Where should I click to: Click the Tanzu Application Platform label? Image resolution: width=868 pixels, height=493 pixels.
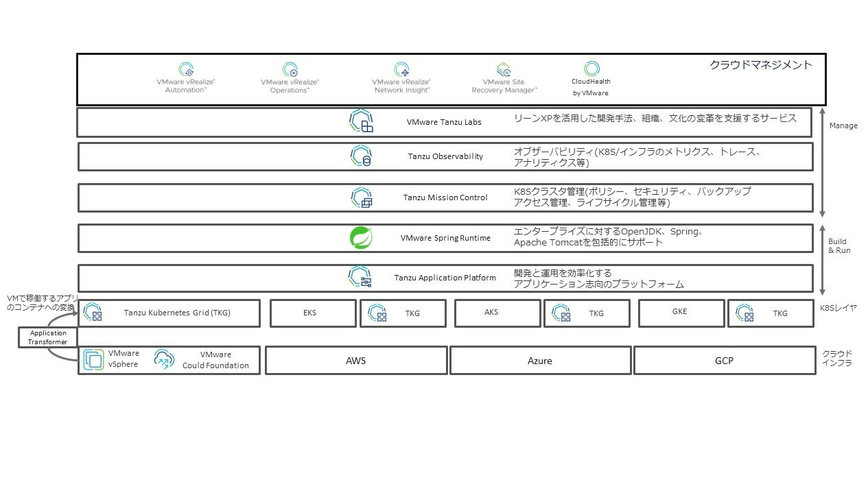coord(445,278)
